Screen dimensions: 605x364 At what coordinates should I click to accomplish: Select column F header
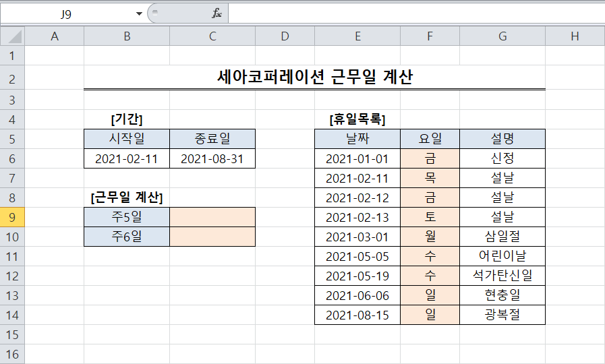430,36
